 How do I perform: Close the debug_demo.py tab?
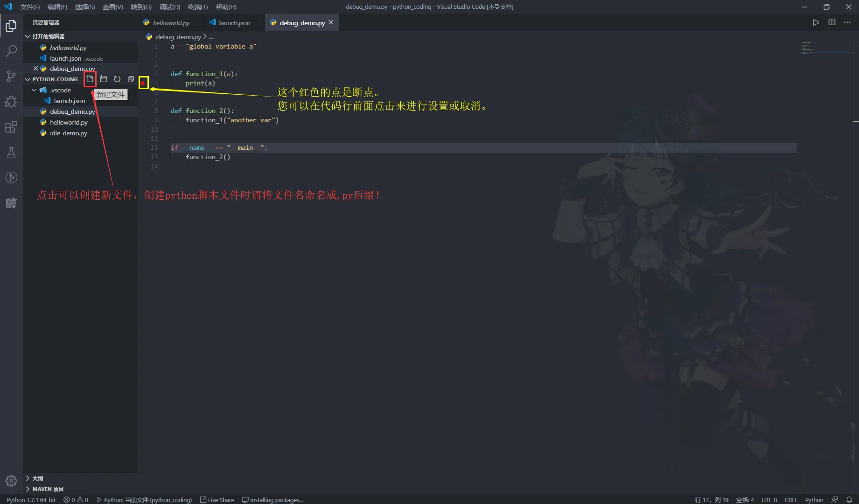[x=331, y=22]
